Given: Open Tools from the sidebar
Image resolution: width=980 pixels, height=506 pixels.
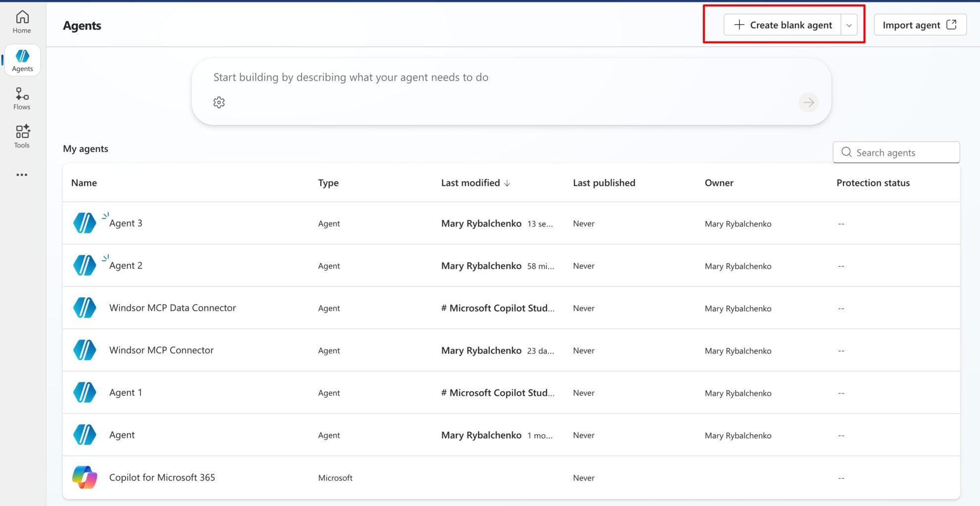Looking at the screenshot, I should point(22,136).
